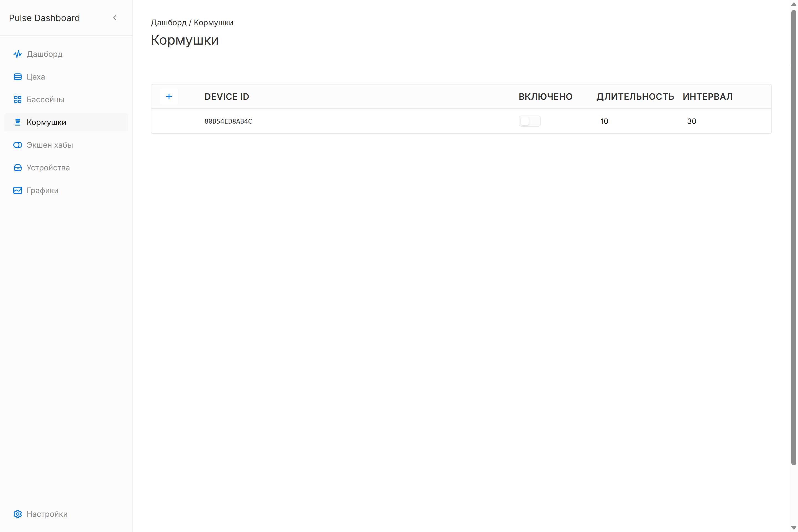The image size is (798, 532).
Task: Click the Кормушки page heading
Action: coord(185,40)
